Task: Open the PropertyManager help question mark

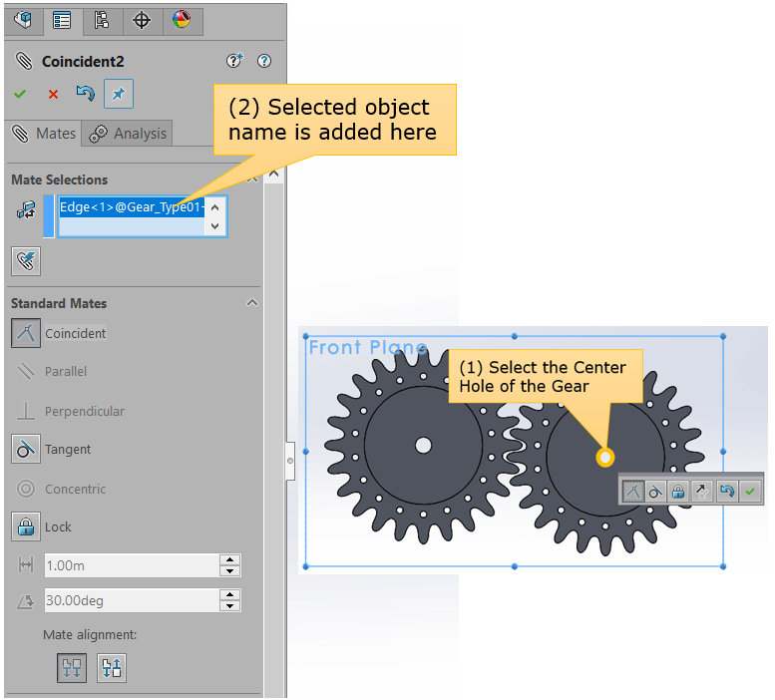Action: pos(264,61)
